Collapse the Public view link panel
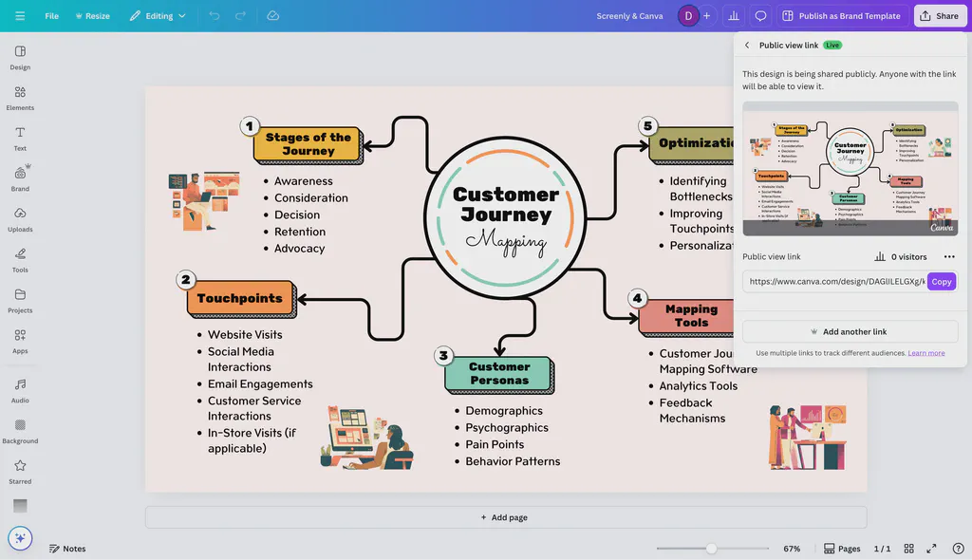Screen dimensions: 972x560 pos(747,45)
